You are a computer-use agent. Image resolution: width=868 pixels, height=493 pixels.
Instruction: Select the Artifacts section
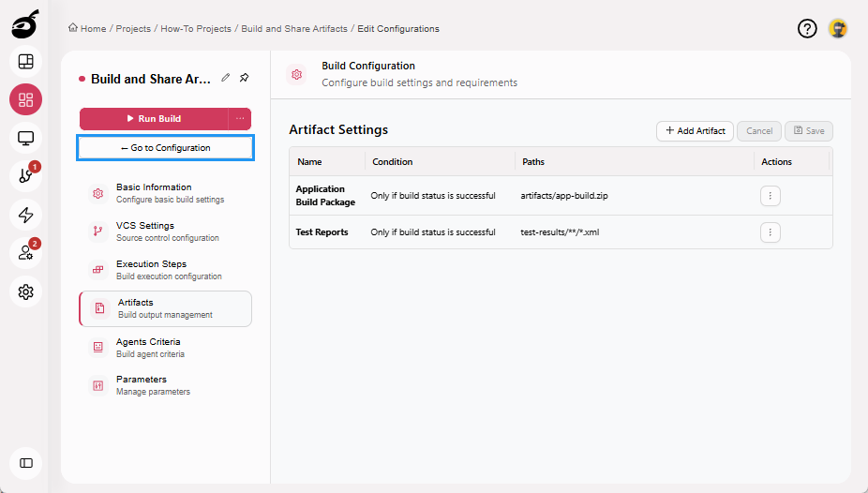pos(166,308)
